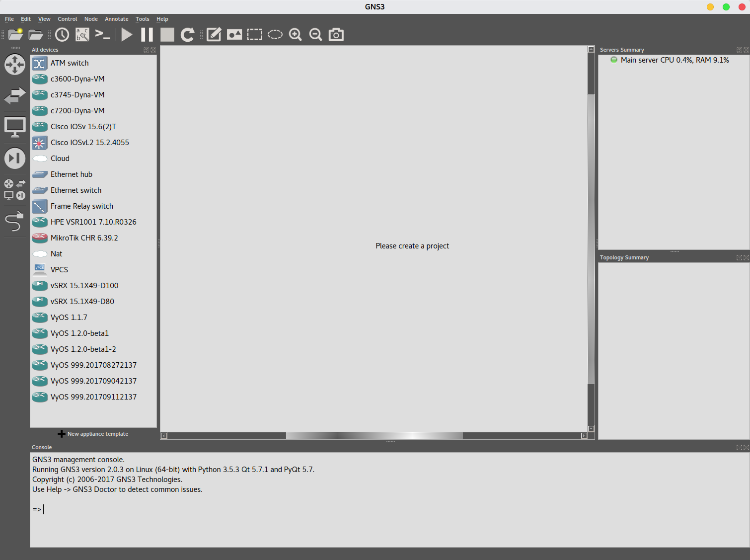This screenshot has height=560, width=750.
Task: Reload all nodes icon
Action: coord(187,34)
